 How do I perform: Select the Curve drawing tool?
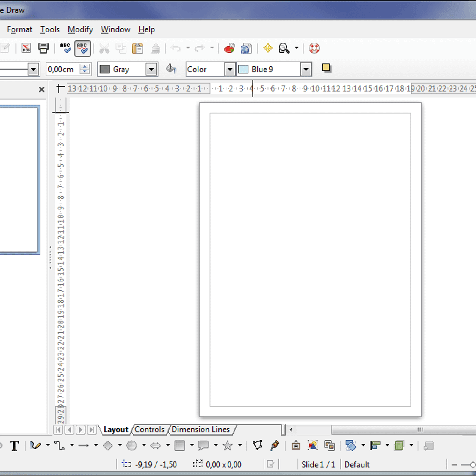(x=36, y=446)
